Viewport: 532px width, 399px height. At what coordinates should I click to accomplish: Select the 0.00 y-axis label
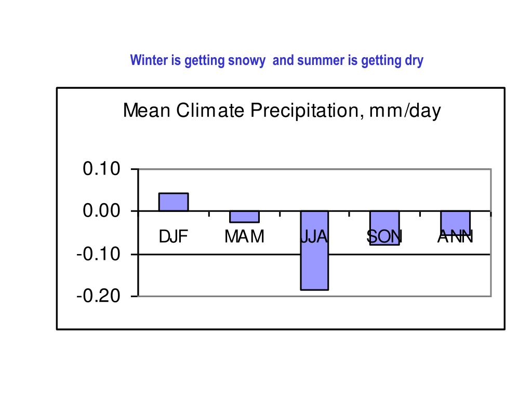point(101,211)
